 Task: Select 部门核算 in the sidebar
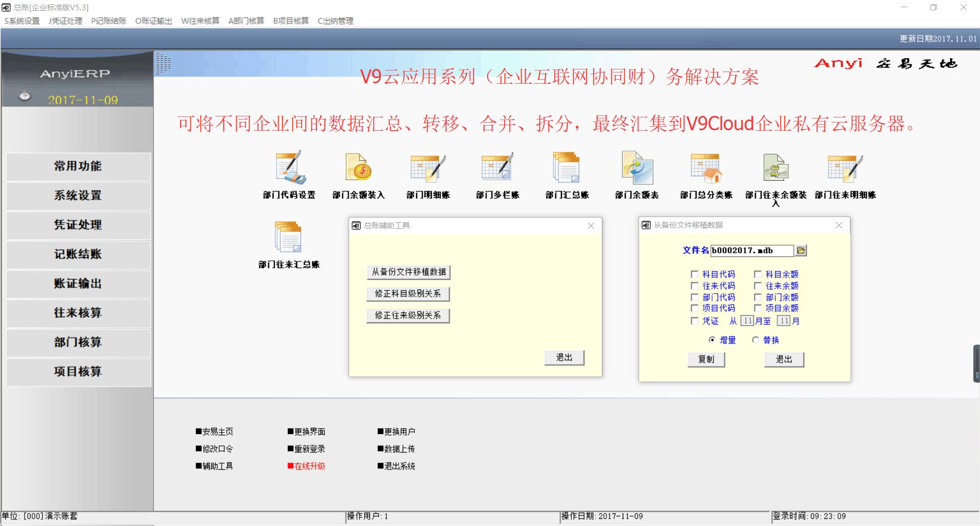click(78, 342)
